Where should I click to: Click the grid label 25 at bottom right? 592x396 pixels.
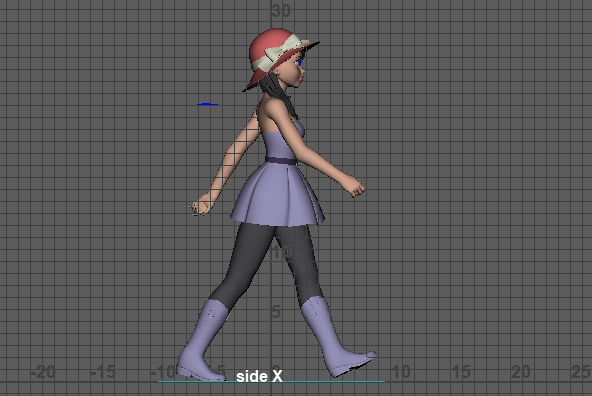(x=581, y=372)
